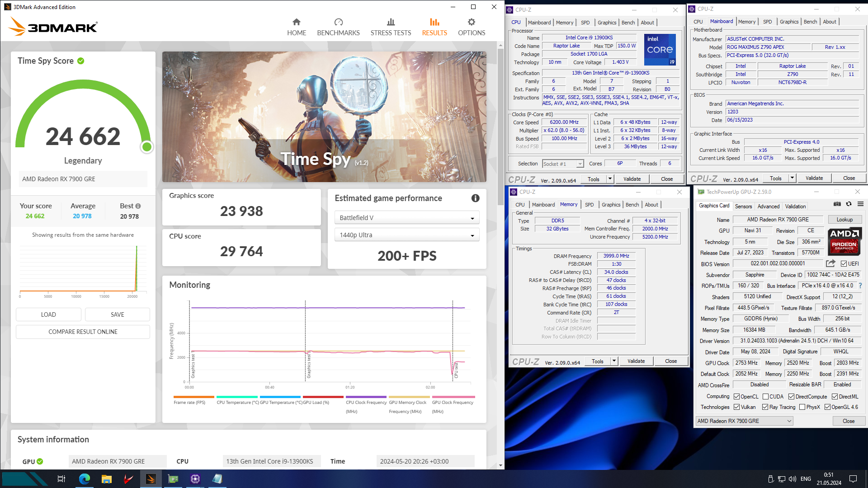This screenshot has width=868, height=488.
Task: Open the Bench tab in CPU-Z CPU window
Action: tap(628, 23)
